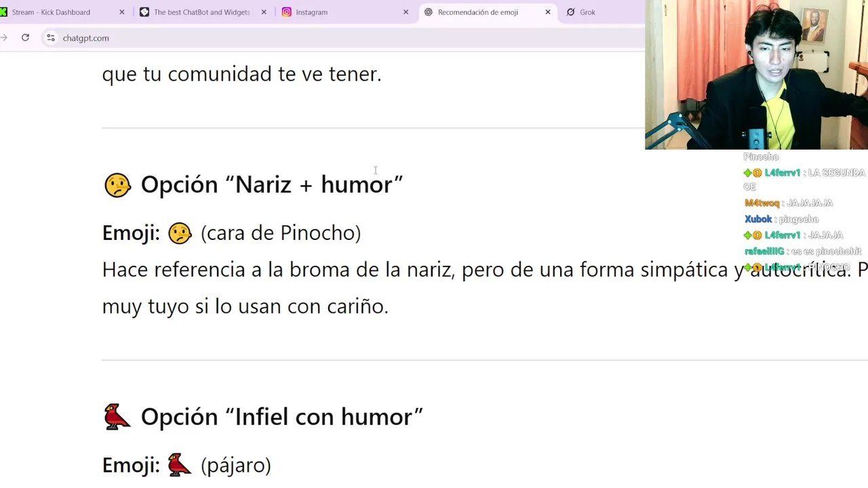Click the Grok tab favicon
The height and width of the screenshot is (488, 868).
[570, 12]
